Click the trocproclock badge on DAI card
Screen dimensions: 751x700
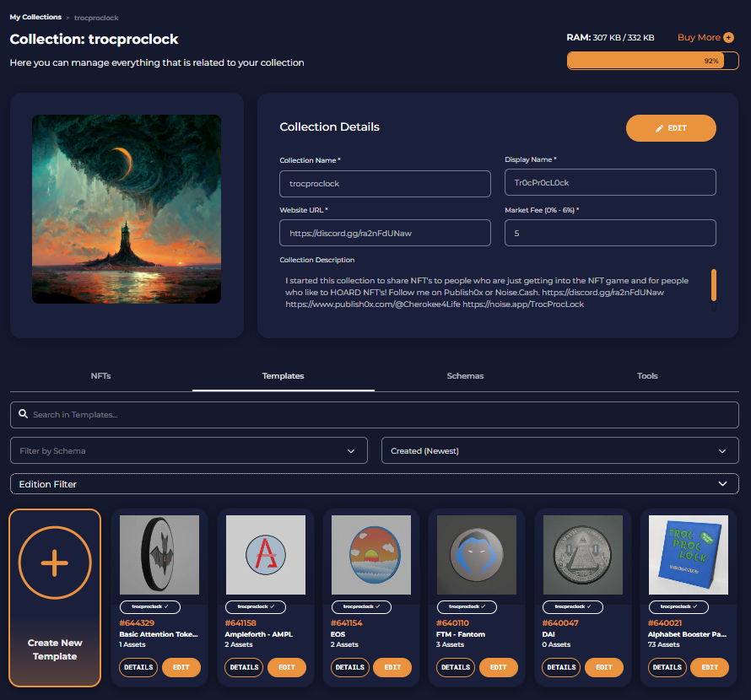click(x=573, y=606)
